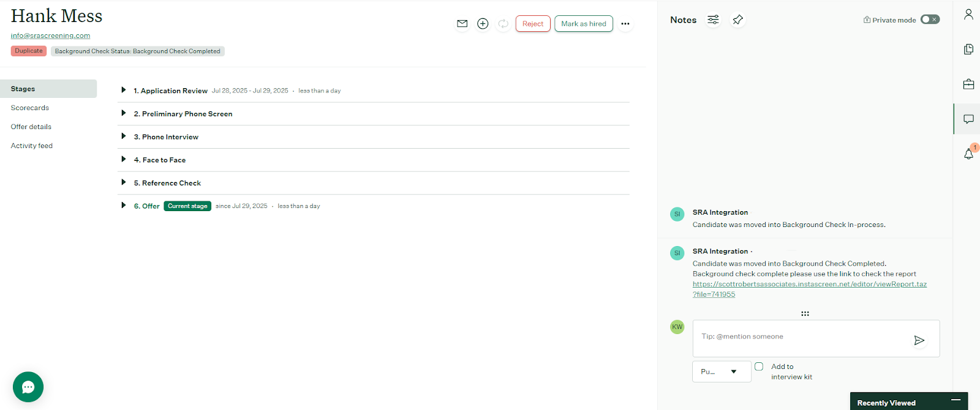Open the green chat support bubble
Image resolution: width=980 pixels, height=410 pixels.
(x=28, y=387)
